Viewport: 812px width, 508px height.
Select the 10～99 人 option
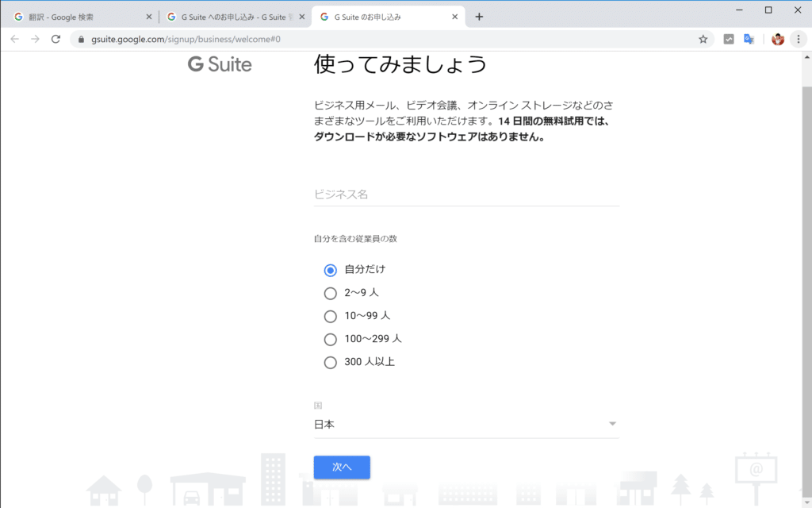coord(331,316)
